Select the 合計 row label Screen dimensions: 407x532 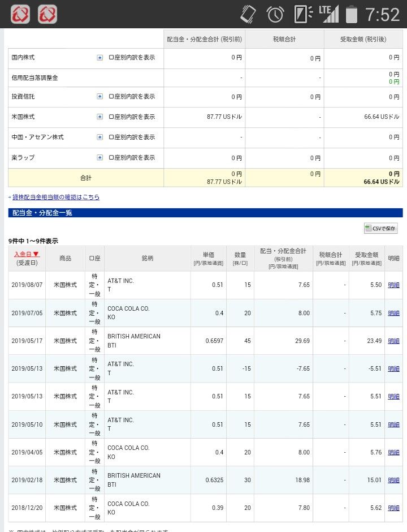coord(86,178)
